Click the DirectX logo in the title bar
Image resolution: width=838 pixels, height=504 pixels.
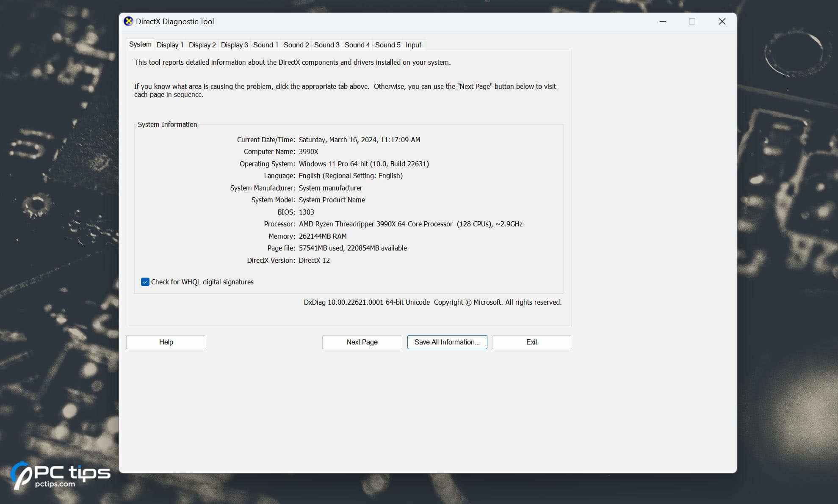128,21
